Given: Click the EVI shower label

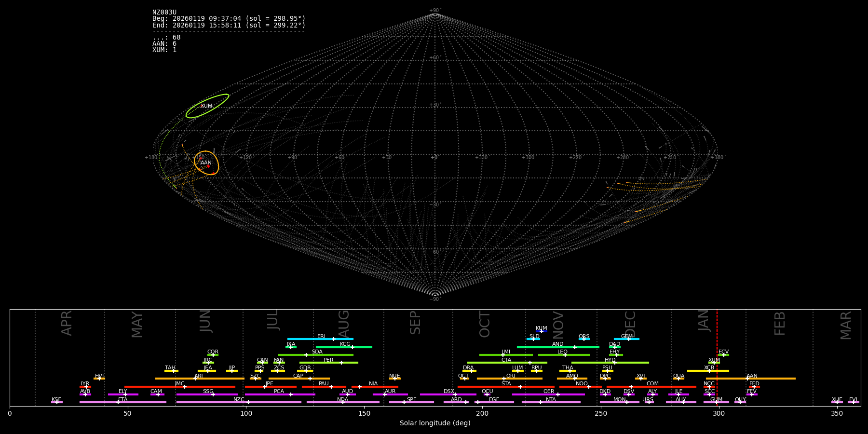Looking at the screenshot, I should (x=854, y=400).
